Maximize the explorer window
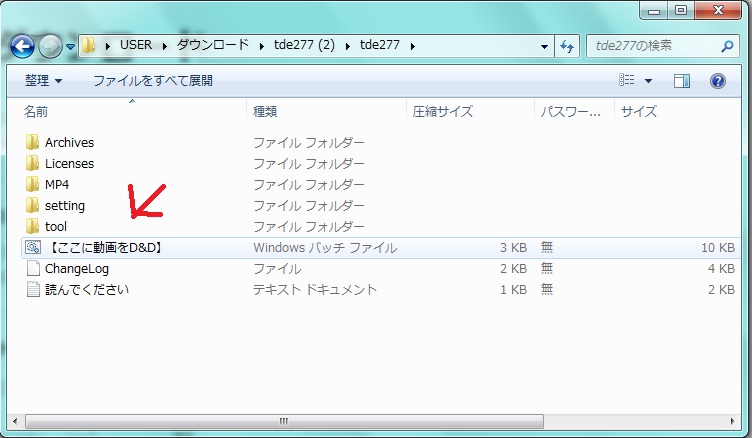The width and height of the screenshot is (752, 438). [x=681, y=11]
